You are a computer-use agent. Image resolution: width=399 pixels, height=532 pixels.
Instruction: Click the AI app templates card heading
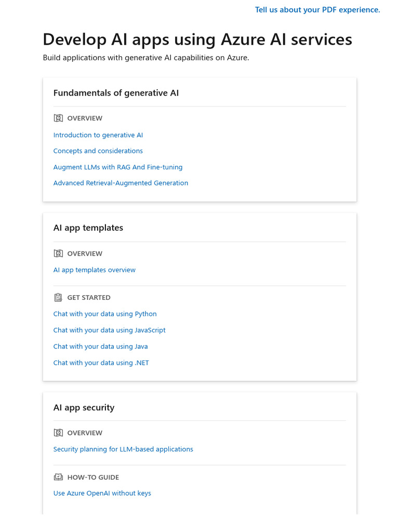point(88,228)
